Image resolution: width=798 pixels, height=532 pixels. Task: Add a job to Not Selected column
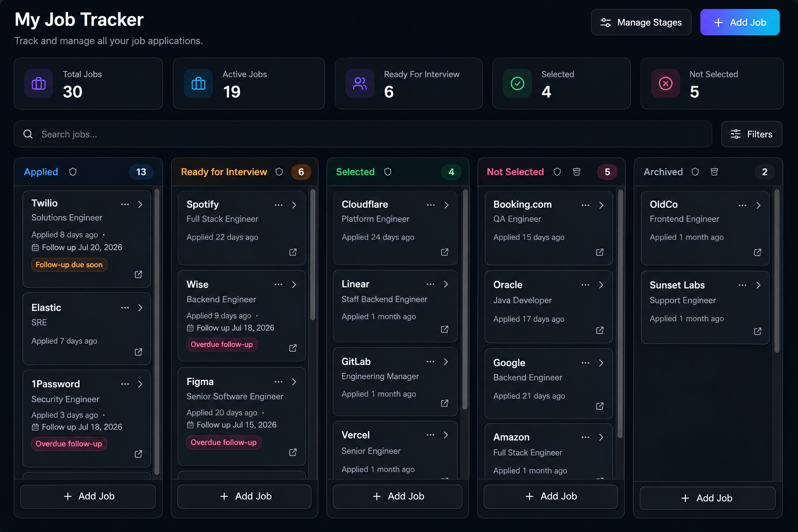(551, 497)
